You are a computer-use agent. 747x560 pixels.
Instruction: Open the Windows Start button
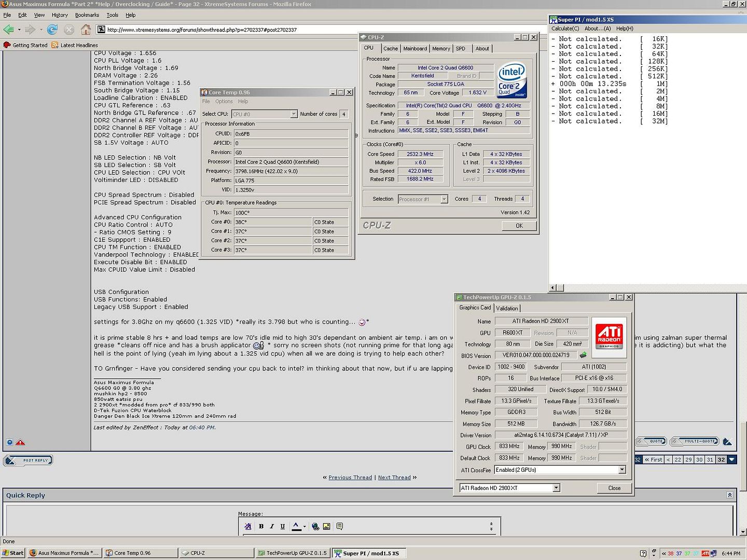(13, 553)
